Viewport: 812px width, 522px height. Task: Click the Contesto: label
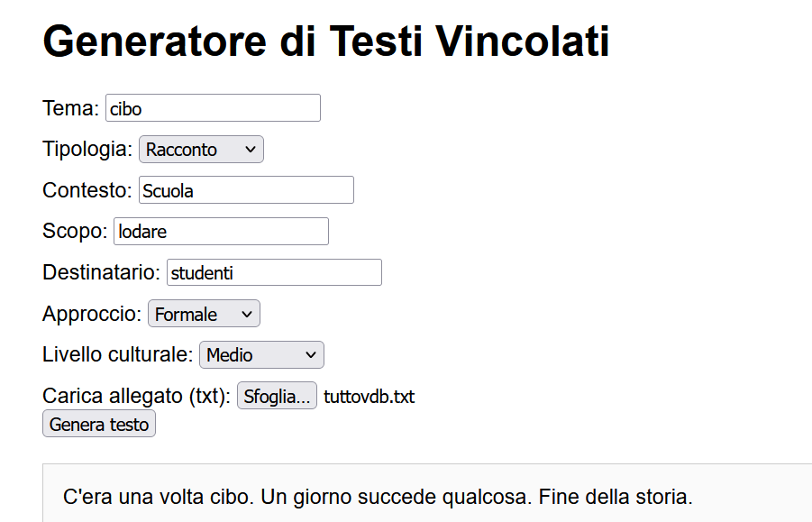87,190
